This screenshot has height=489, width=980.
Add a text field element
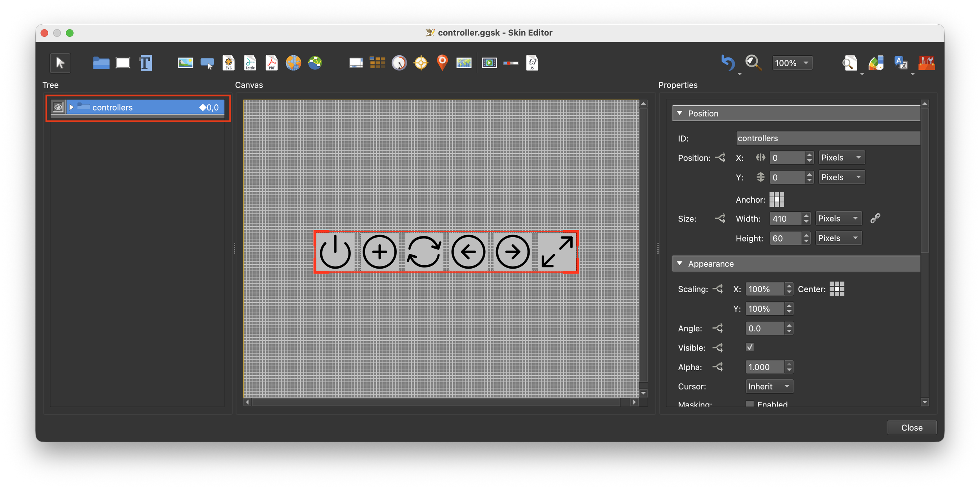tap(145, 63)
